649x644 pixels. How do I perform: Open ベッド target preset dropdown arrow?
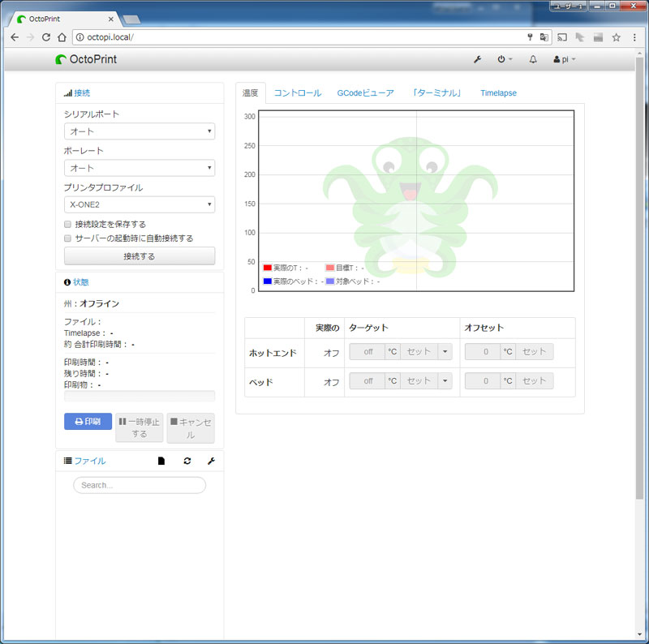445,380
